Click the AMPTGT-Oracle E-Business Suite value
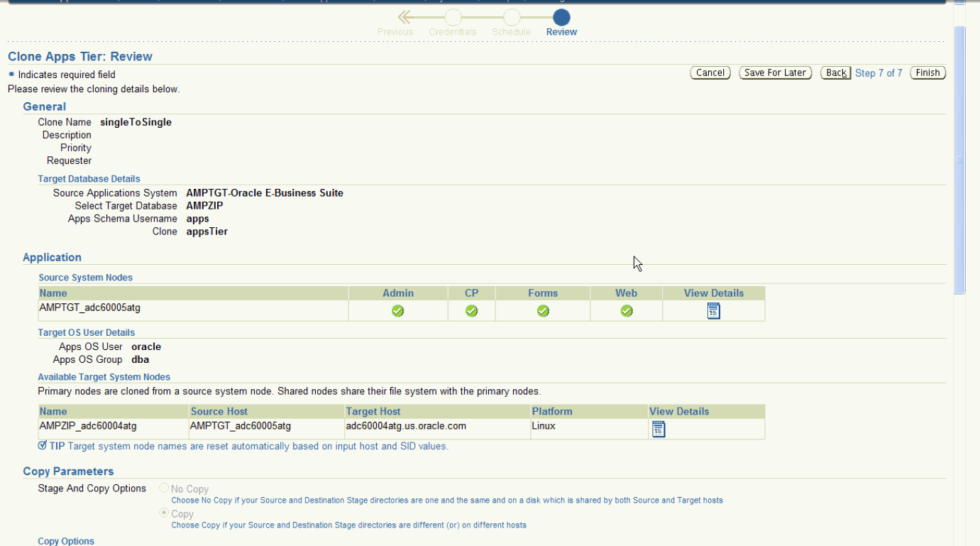This screenshot has width=980, height=546. coord(265,193)
